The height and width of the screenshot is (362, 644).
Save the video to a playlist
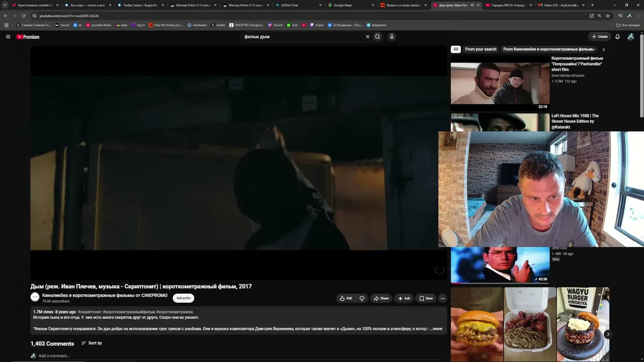coord(426,298)
